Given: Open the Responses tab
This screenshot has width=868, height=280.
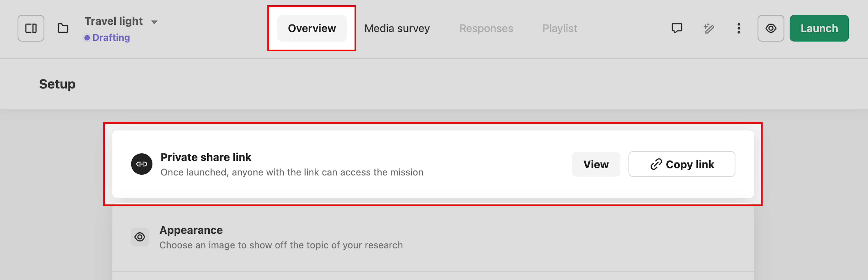Looking at the screenshot, I should click(x=486, y=28).
